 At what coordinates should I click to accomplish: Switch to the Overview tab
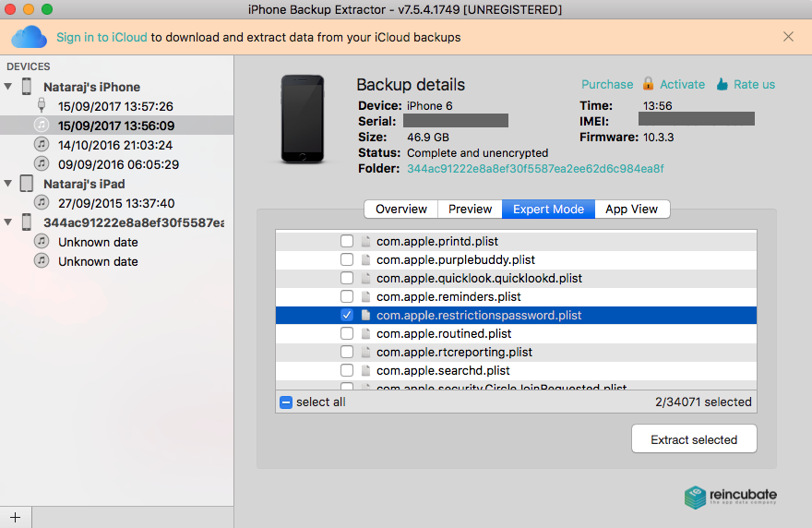pyautogui.click(x=400, y=209)
